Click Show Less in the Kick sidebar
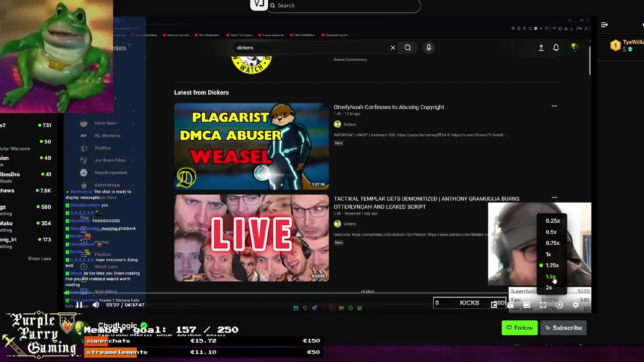 click(x=39, y=258)
